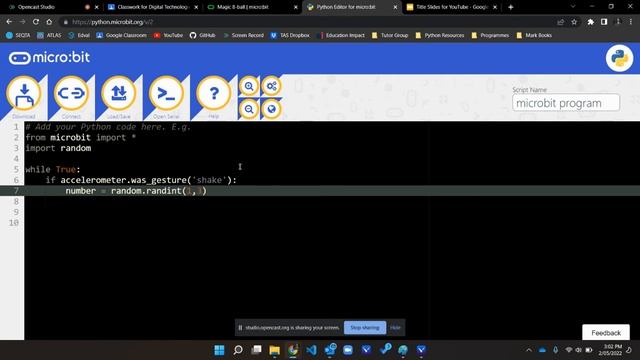Image resolution: width=640 pixels, height=360 pixels.
Task: Bookmark this page with star icon
Action: click(574, 22)
